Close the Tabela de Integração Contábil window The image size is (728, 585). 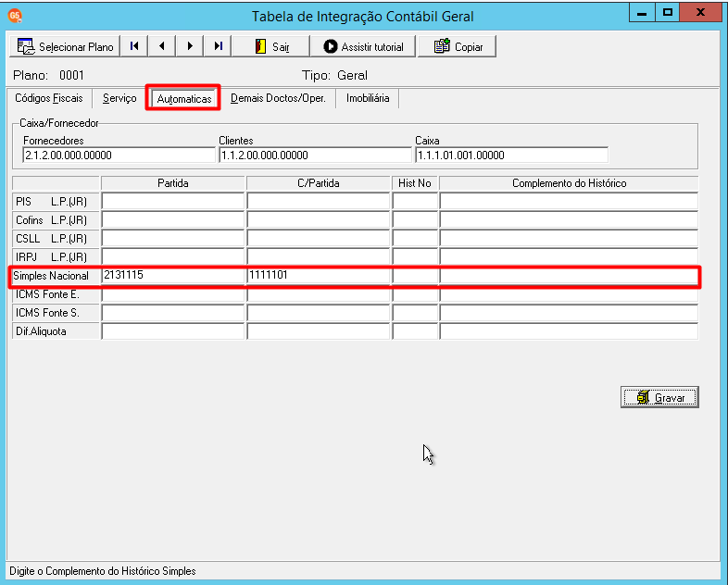(x=700, y=13)
